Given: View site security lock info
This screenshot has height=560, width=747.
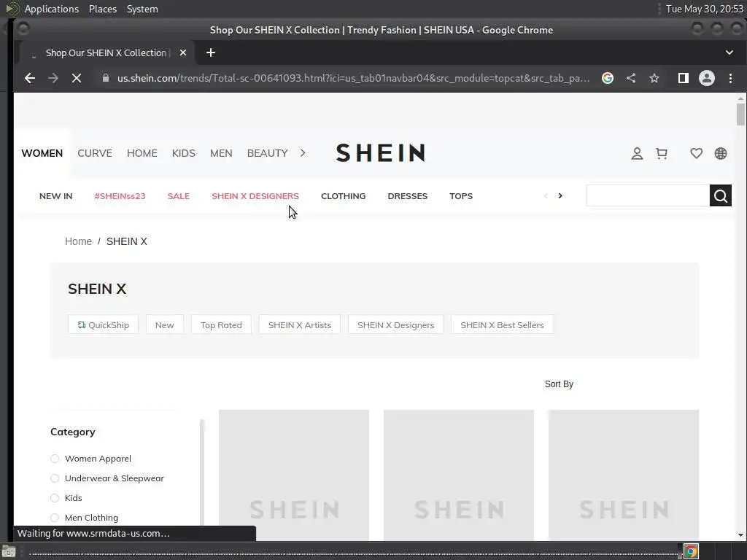Looking at the screenshot, I should coord(106,78).
